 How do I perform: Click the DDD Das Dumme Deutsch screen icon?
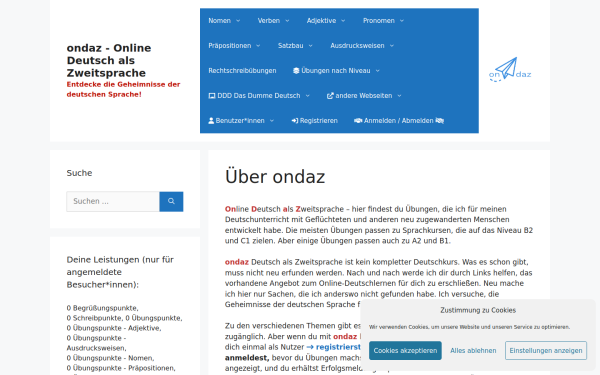coord(212,96)
